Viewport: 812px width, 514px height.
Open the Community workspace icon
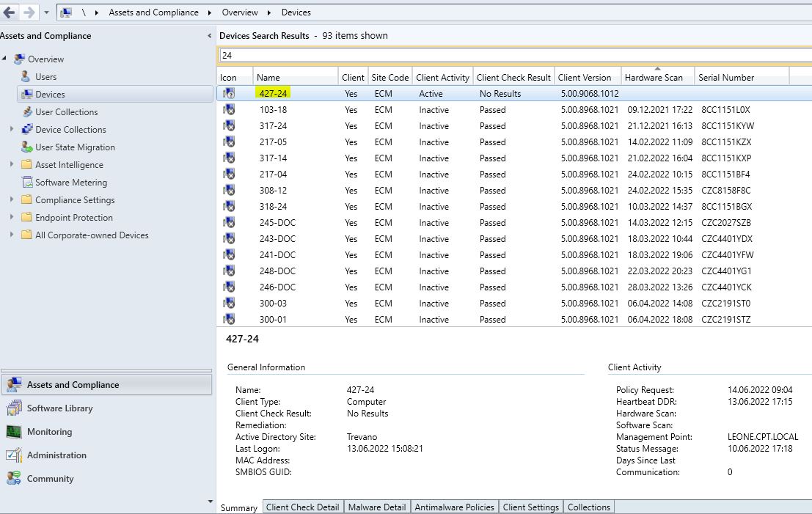coord(14,478)
